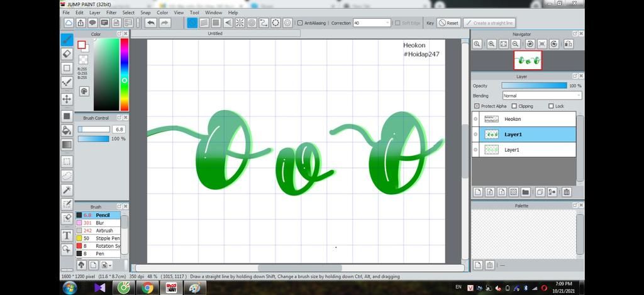
Task: Open the Blending mode dropdown
Action: tap(542, 96)
